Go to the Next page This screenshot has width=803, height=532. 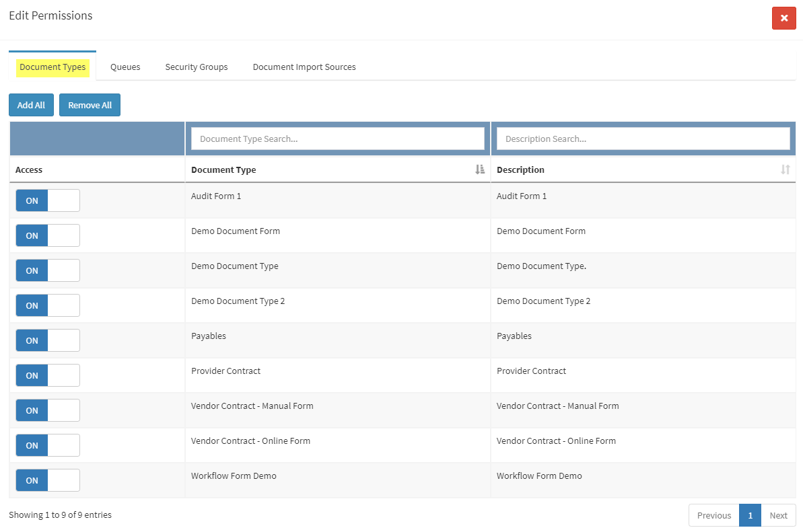[778, 515]
